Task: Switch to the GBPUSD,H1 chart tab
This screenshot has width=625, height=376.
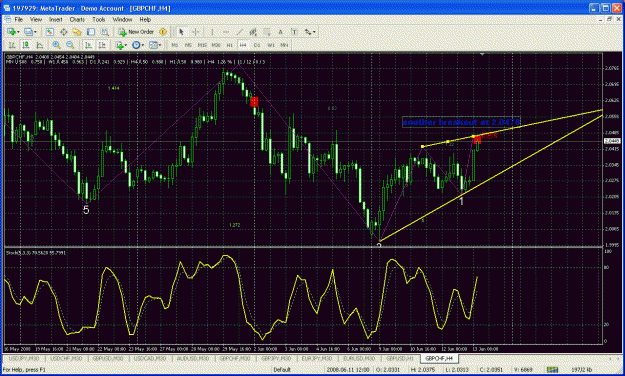Action: click(400, 358)
